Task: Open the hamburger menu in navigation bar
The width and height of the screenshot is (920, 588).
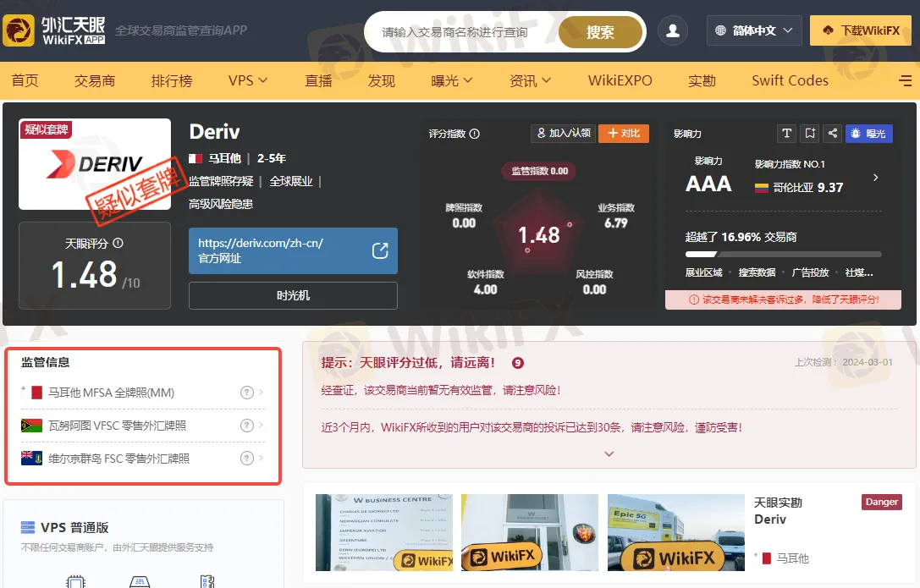Action: point(905,81)
